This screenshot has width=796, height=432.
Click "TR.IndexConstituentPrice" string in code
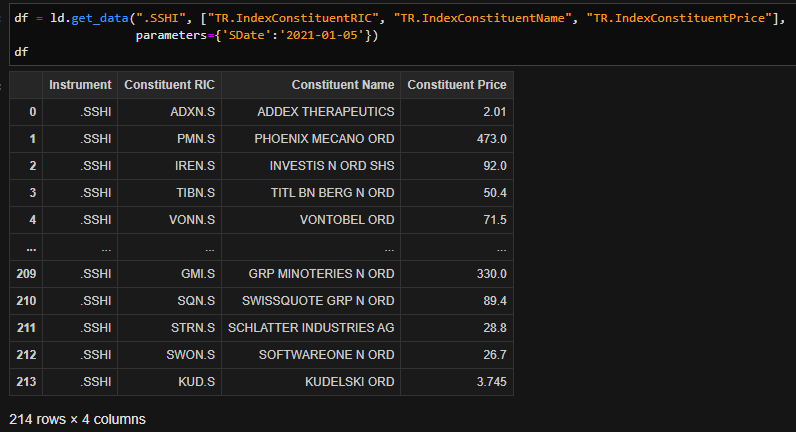pyautogui.click(x=679, y=18)
